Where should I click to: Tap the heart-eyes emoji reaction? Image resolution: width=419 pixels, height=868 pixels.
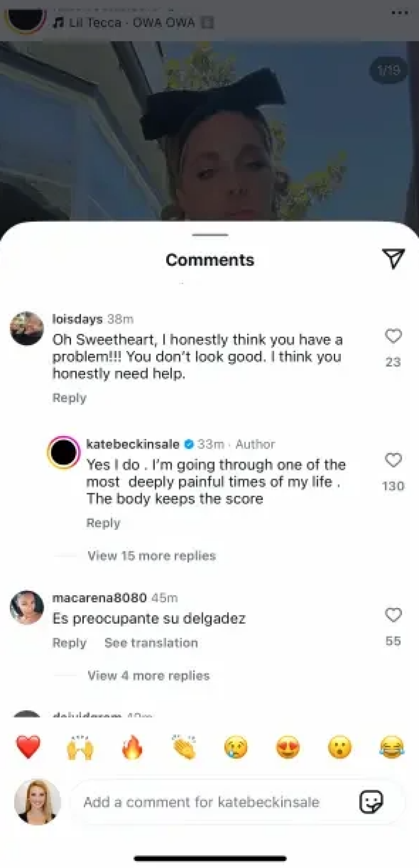pyautogui.click(x=288, y=746)
